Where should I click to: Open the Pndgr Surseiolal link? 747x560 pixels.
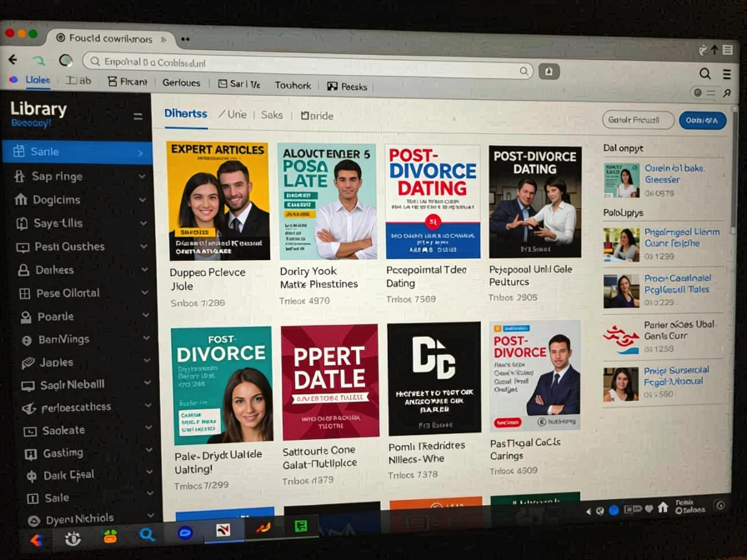click(676, 376)
